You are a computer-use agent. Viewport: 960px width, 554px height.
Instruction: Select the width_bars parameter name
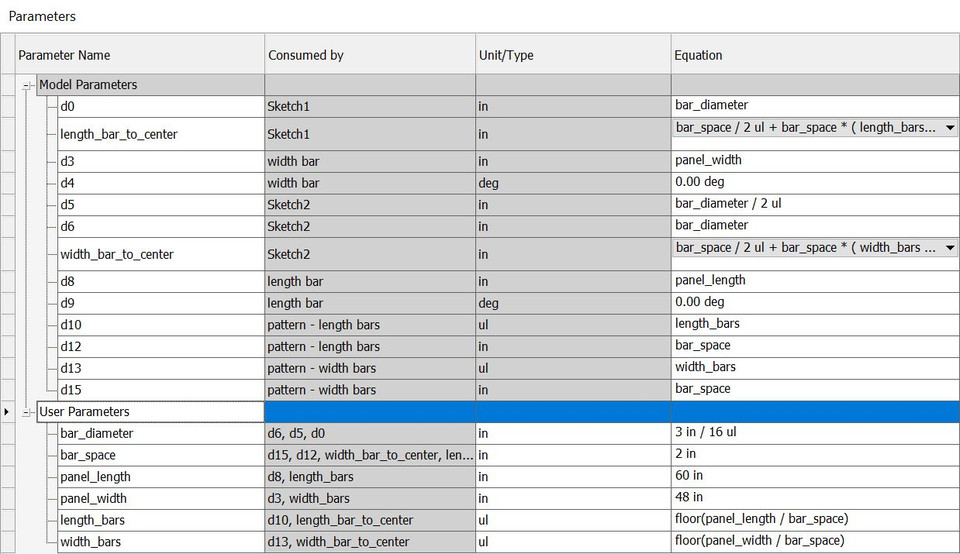(x=90, y=542)
